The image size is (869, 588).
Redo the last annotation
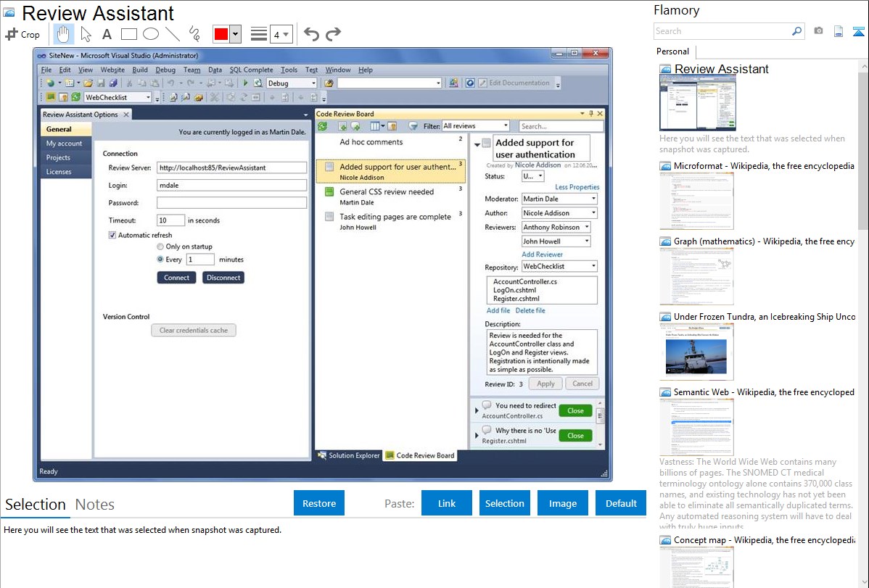click(333, 34)
